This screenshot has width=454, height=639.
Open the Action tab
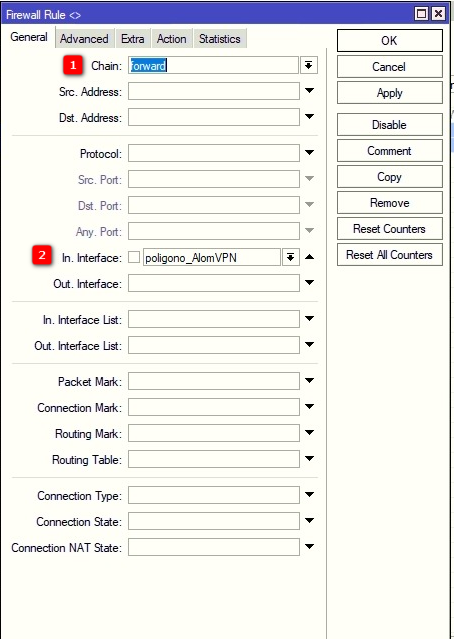pos(172,39)
